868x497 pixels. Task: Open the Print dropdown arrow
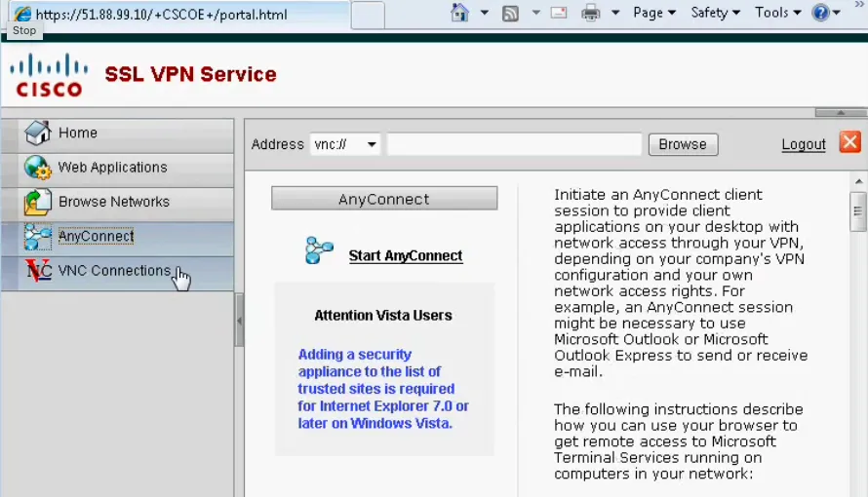(x=615, y=13)
